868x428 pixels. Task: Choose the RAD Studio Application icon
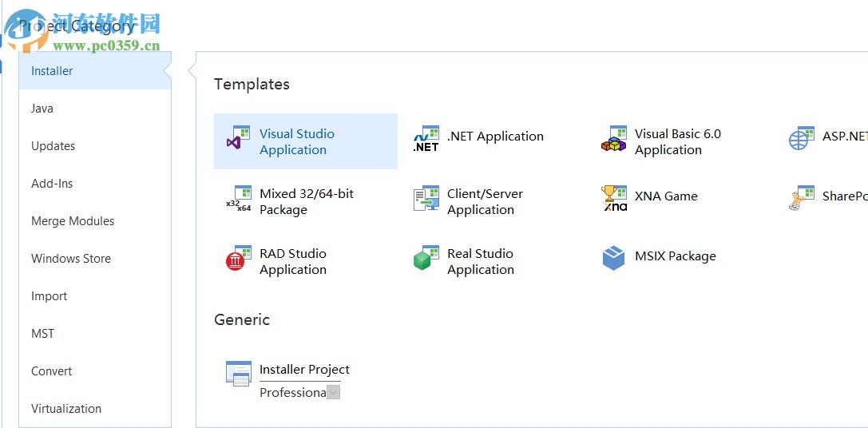coord(239,258)
